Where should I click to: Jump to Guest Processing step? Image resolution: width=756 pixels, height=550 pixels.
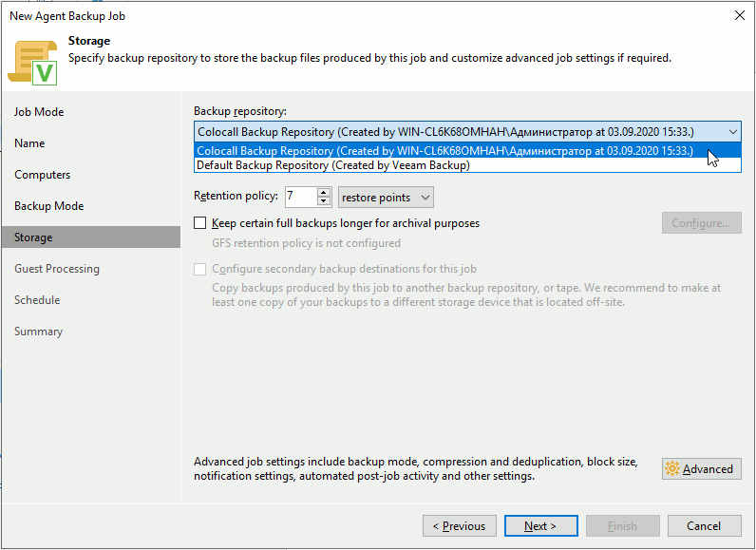(56, 269)
